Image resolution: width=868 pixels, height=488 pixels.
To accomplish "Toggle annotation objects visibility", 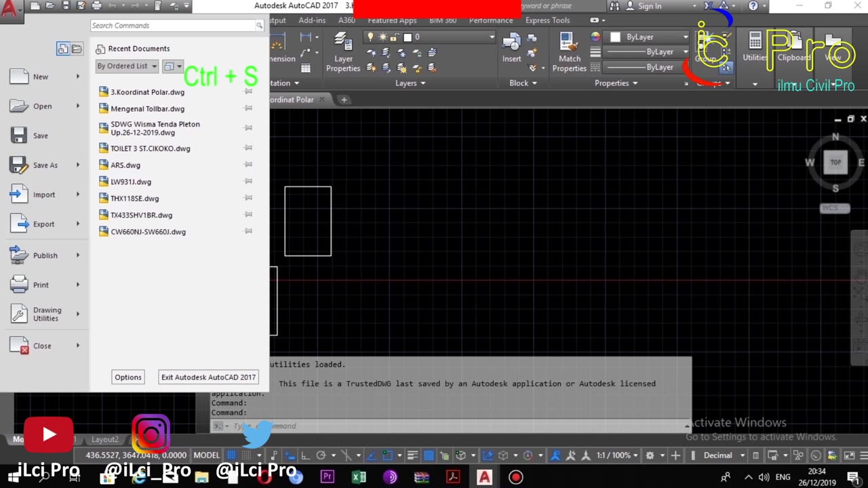I will coord(555,455).
